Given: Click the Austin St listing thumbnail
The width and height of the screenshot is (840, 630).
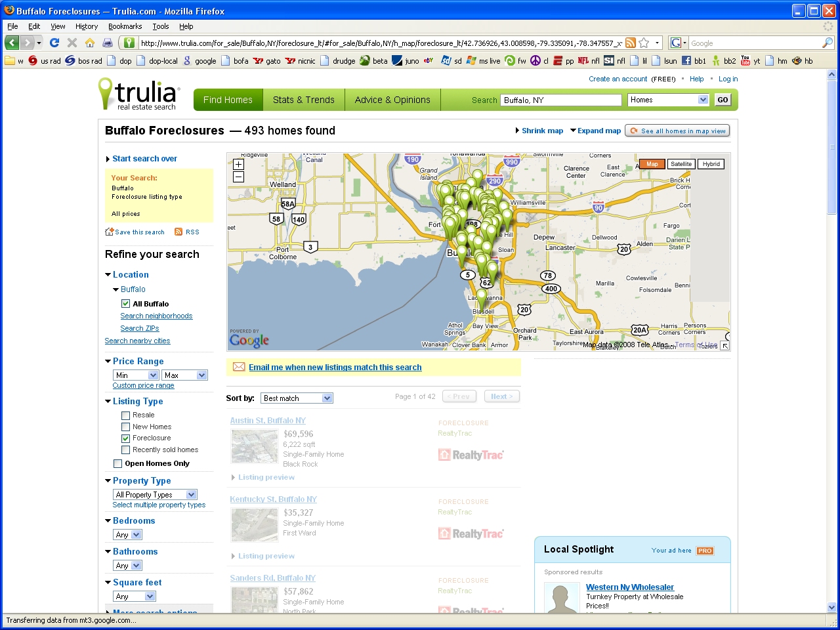Looking at the screenshot, I should tap(255, 446).
